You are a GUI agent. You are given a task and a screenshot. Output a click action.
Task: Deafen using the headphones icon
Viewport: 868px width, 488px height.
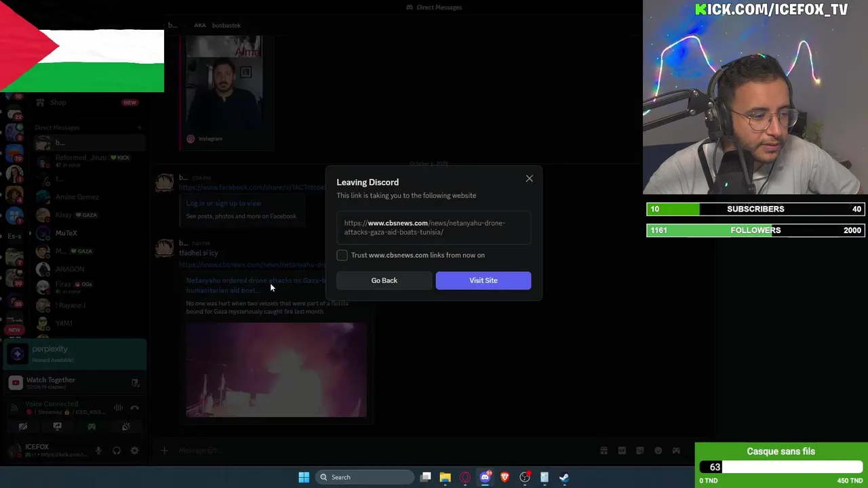(x=117, y=451)
